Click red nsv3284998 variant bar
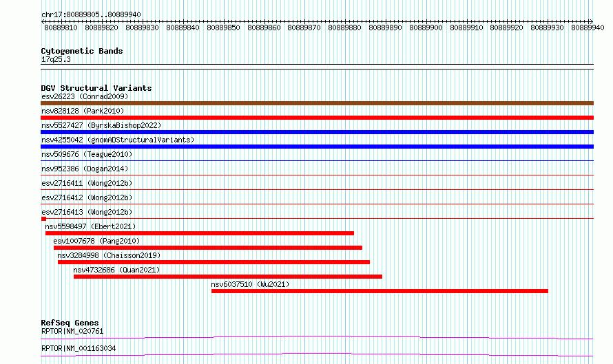Viewport: 613px width, 364px height. click(x=214, y=262)
